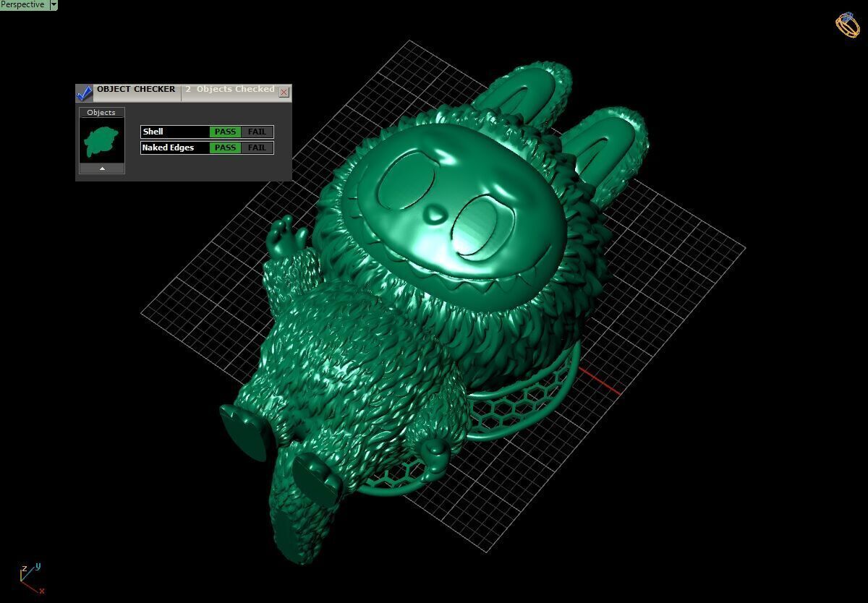Click the Perspective viewport label
868x603 pixels.
pyautogui.click(x=23, y=4)
